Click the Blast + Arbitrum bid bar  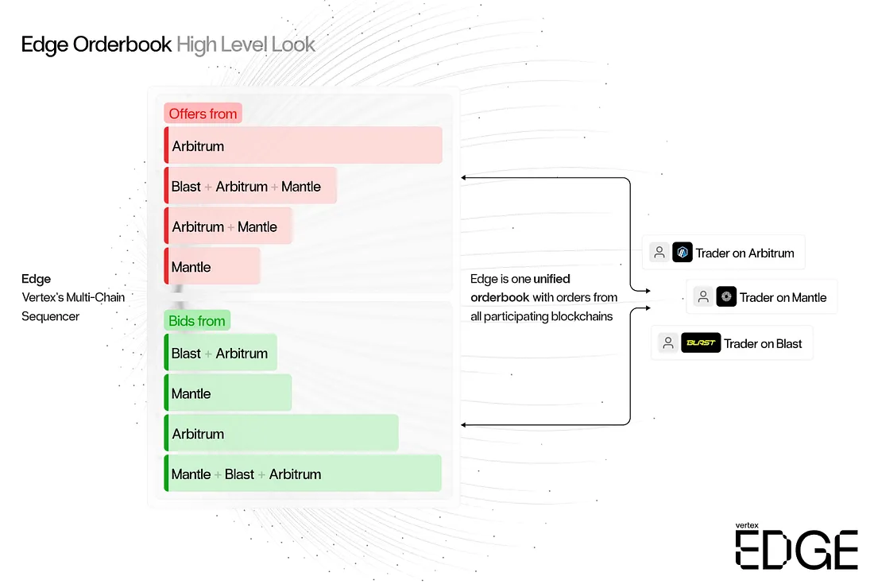pos(220,353)
